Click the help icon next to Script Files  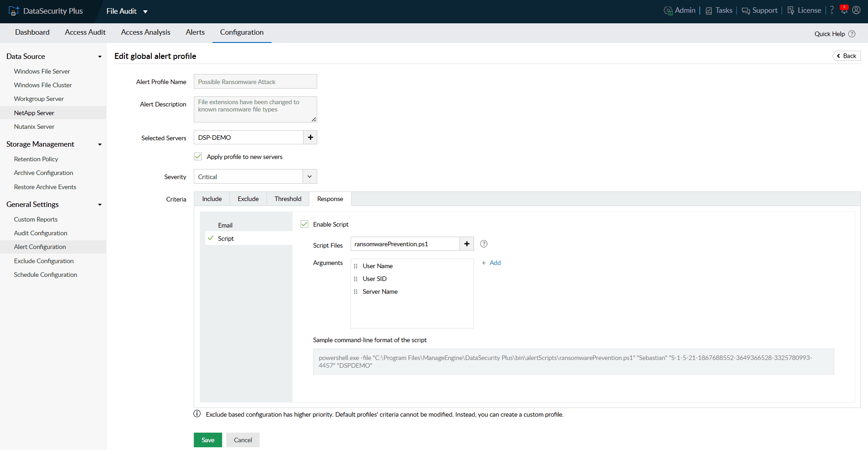(x=484, y=244)
